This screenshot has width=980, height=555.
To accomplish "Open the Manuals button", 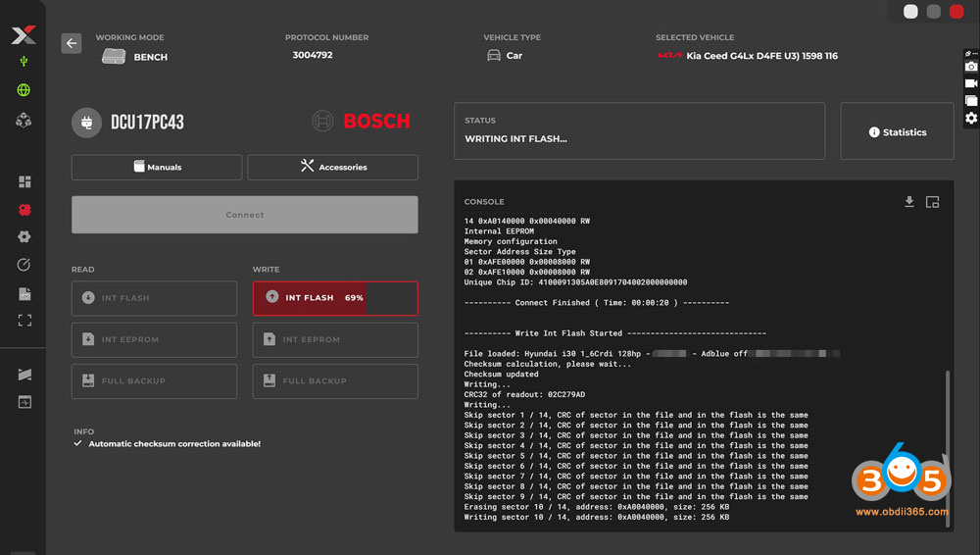I will (x=157, y=167).
